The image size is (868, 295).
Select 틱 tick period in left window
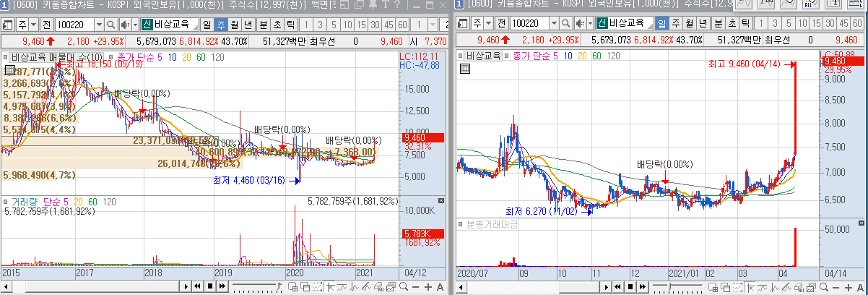coord(290,25)
